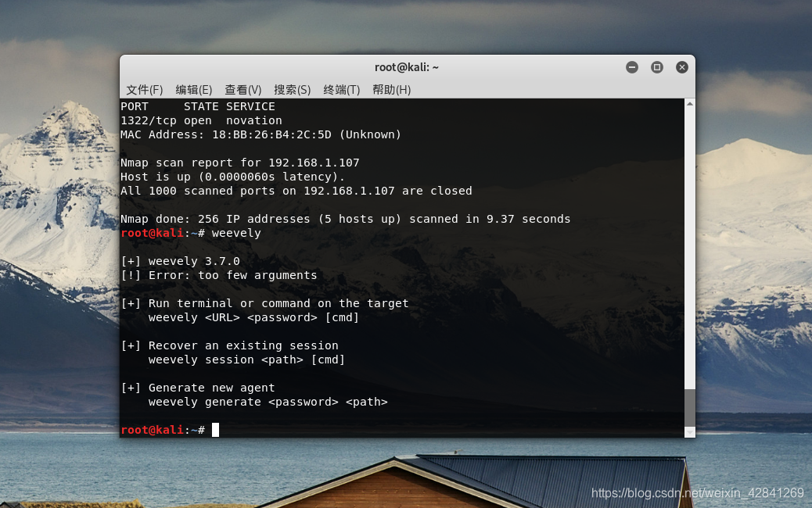This screenshot has width=812, height=508.
Task: Click the 'MAC Address: 18:BB:26:B4:2C:5D' line
Action: [261, 134]
